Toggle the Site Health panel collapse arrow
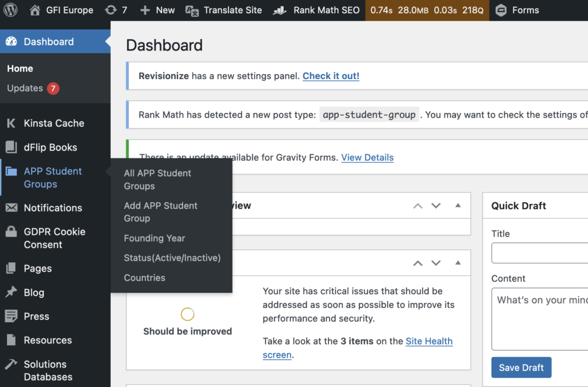Viewport: 588px width, 387px height. coord(458,263)
